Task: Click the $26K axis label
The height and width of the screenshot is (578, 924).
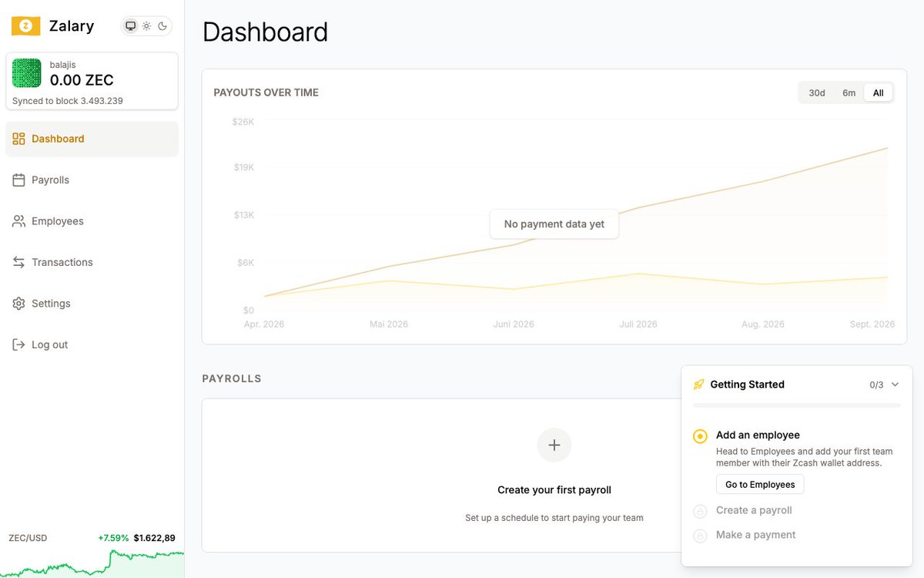Action: [243, 122]
